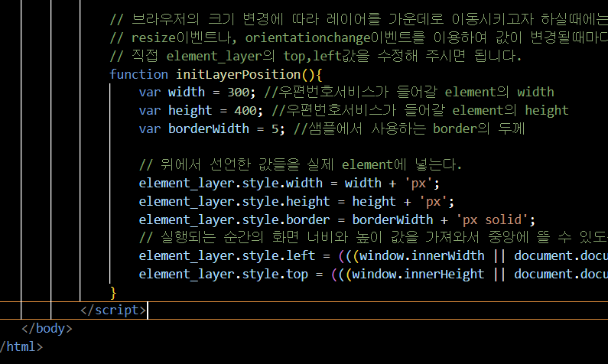Click the closing '</script>' tag
The image size is (608, 364).
click(113, 310)
